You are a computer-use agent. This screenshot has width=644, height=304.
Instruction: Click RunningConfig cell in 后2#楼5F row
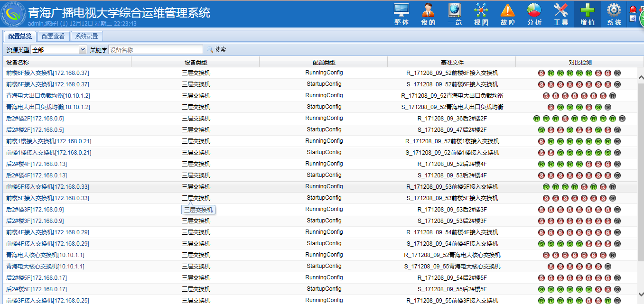coord(324,277)
